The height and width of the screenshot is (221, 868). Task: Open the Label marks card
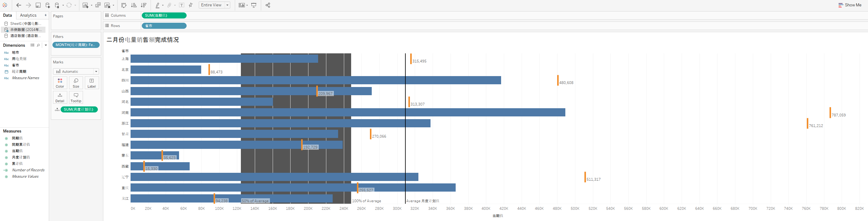[92, 83]
